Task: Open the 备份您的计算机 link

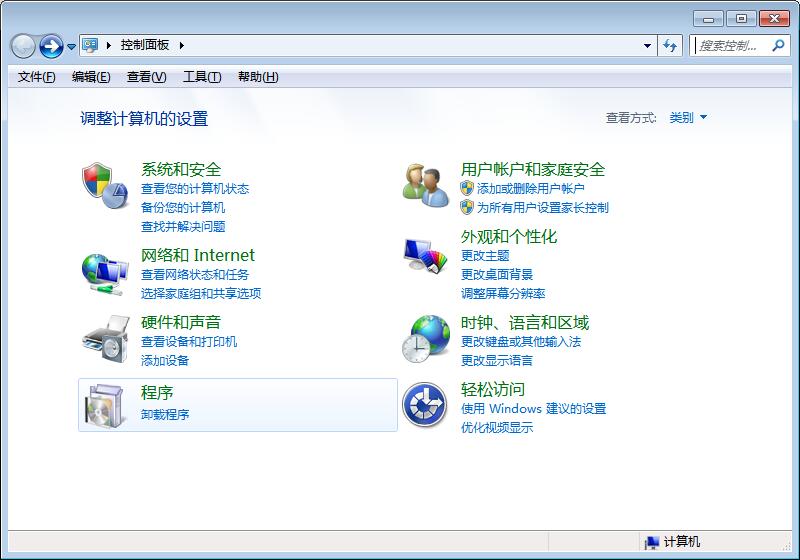Action: point(183,207)
